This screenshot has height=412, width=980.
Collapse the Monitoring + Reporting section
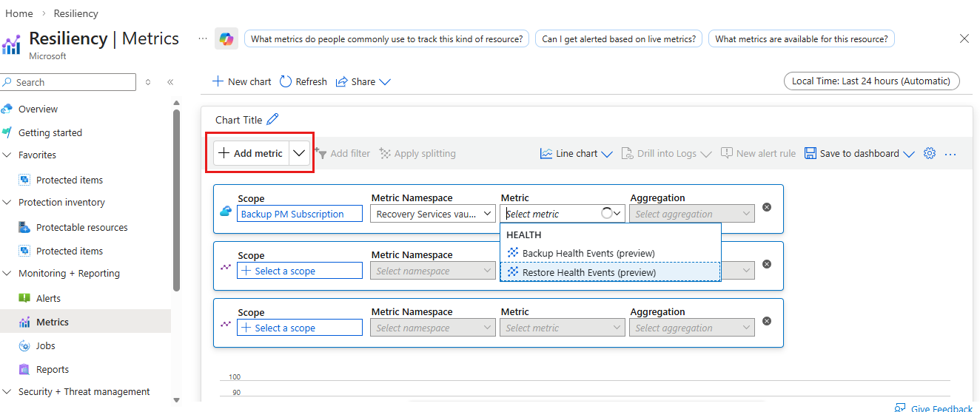[x=7, y=274]
